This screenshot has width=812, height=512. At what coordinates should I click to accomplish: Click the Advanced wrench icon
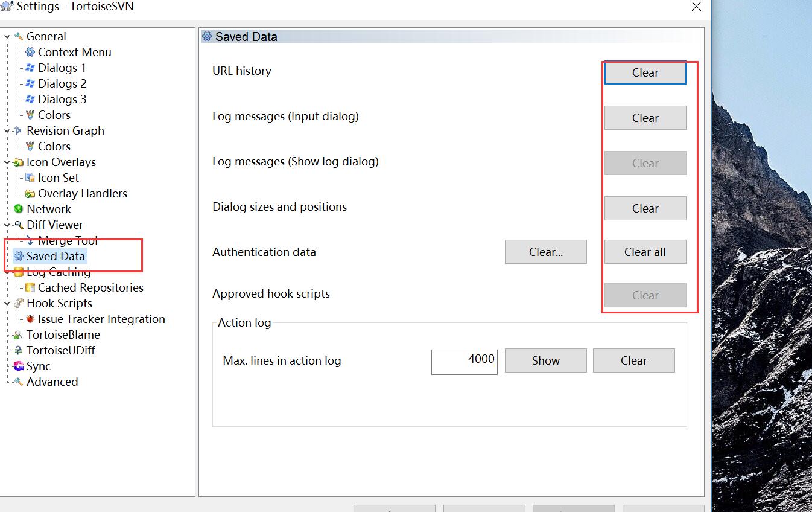click(19, 382)
